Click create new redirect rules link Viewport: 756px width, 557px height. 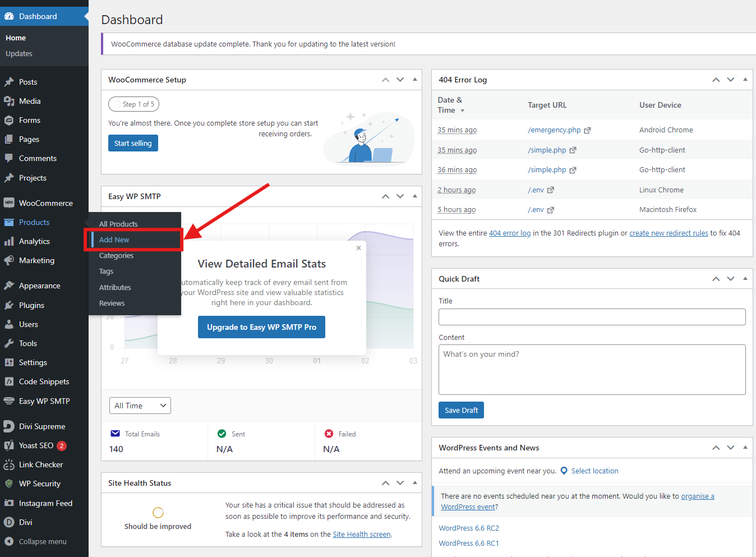669,233
